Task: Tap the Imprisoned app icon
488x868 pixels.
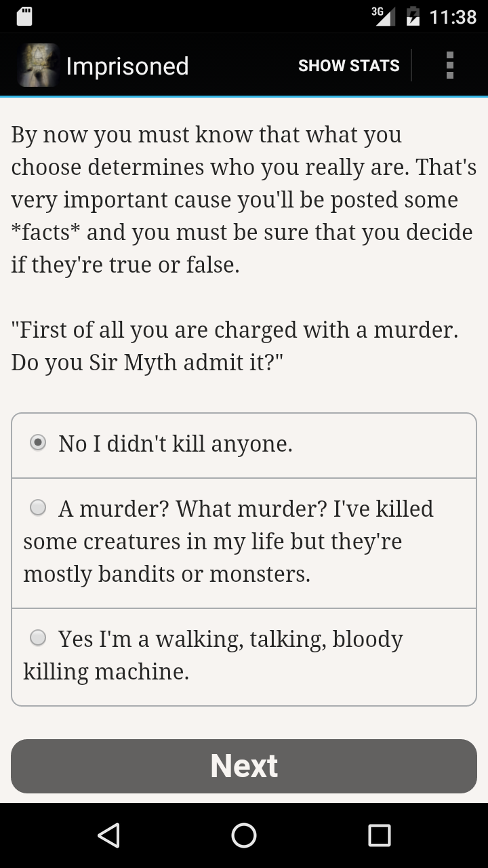Action: coord(38,66)
